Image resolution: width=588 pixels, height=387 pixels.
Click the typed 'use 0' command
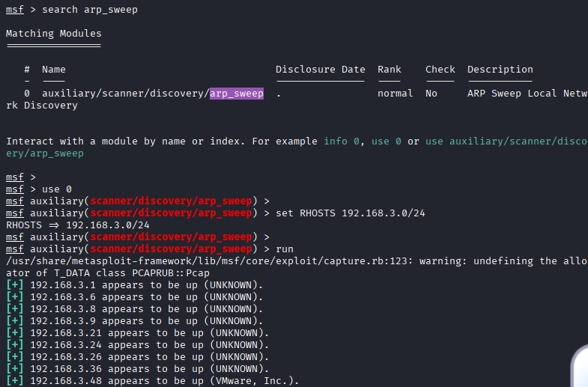57,189
